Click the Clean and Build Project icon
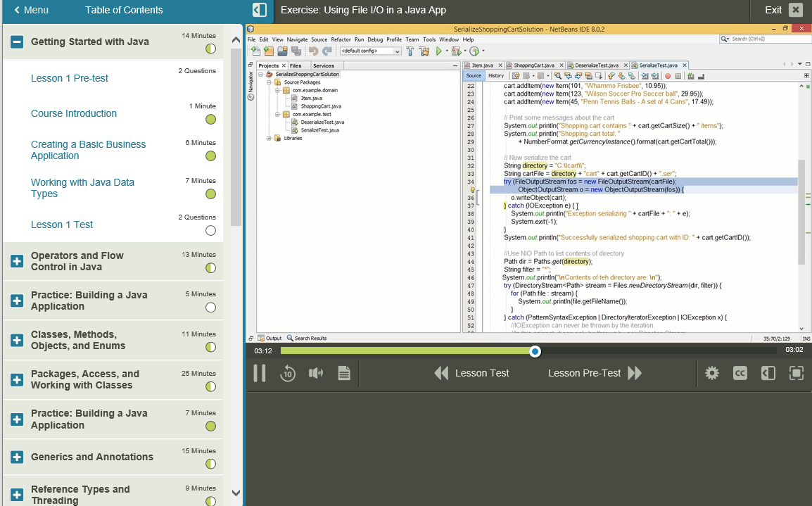 pyautogui.click(x=425, y=51)
